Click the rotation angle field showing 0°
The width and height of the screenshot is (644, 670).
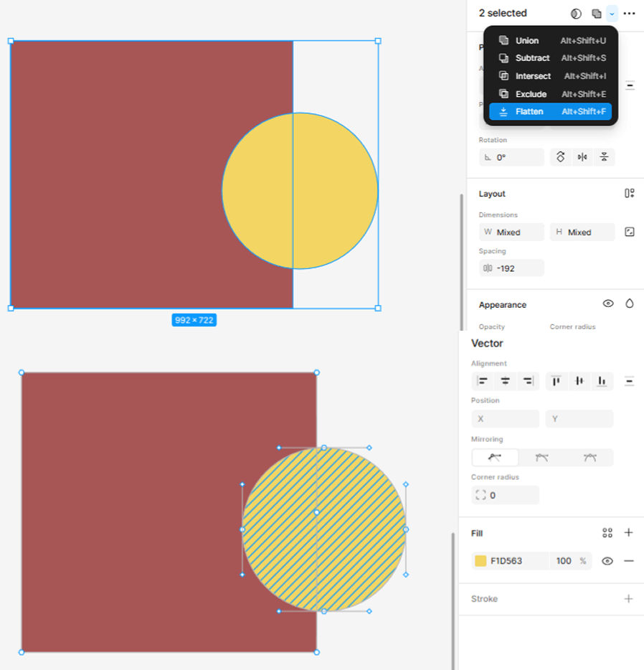point(511,157)
